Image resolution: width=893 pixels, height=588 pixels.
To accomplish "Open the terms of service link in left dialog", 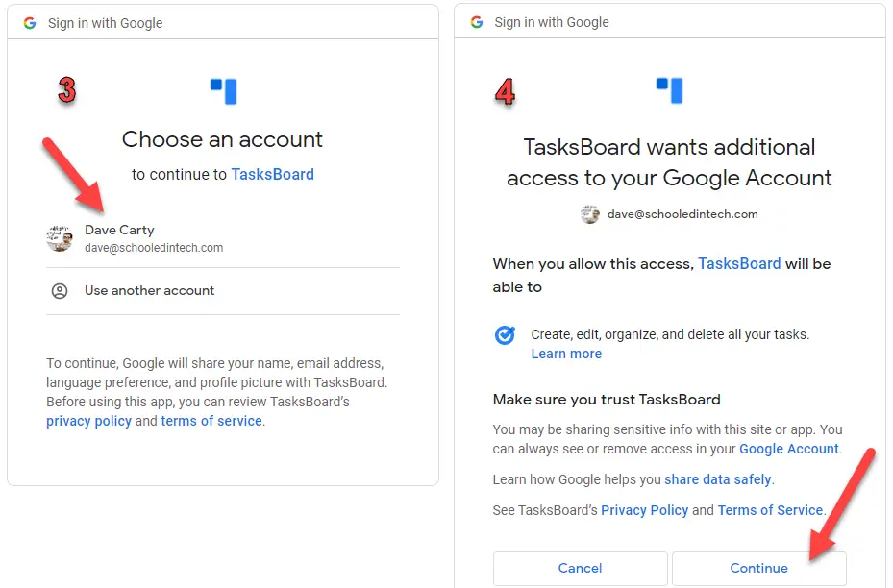I will coord(211,421).
